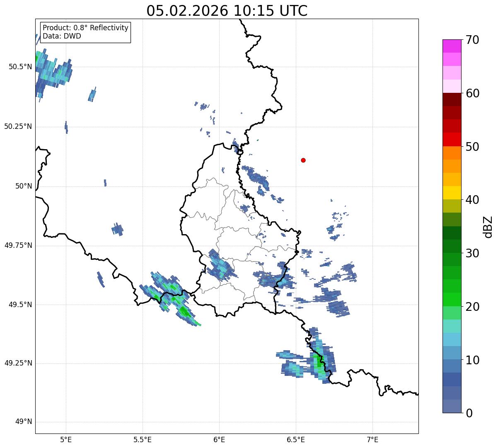
Task: Click the 5°E longitude label
Action: point(66,439)
